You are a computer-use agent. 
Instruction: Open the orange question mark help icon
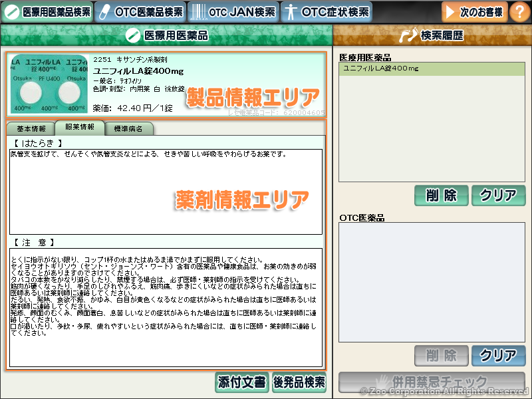520,12
